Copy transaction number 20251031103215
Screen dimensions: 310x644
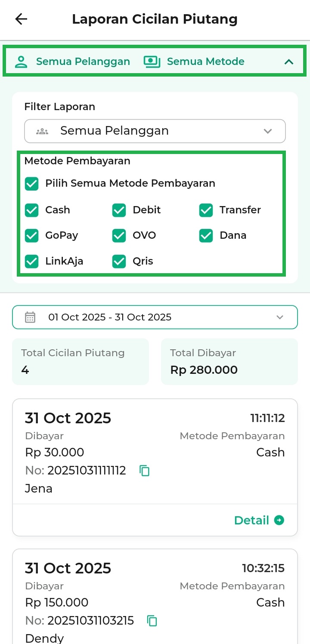coord(152,621)
